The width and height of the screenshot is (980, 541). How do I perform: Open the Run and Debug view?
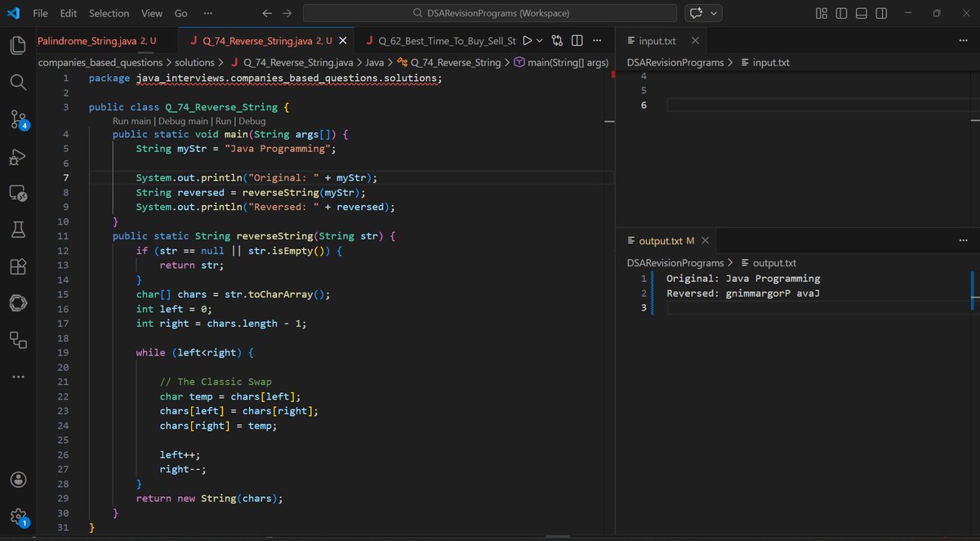(18, 157)
